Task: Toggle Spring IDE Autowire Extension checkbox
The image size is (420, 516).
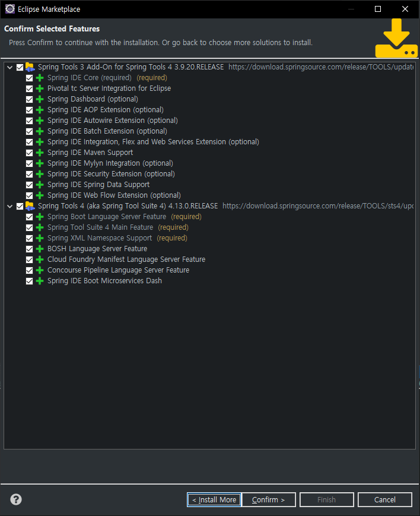Action: (29, 121)
